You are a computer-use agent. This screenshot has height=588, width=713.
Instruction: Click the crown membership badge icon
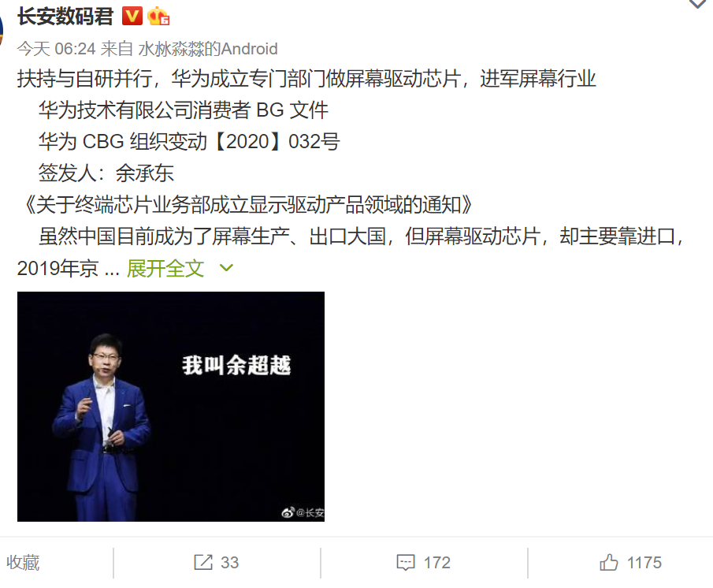[158, 17]
